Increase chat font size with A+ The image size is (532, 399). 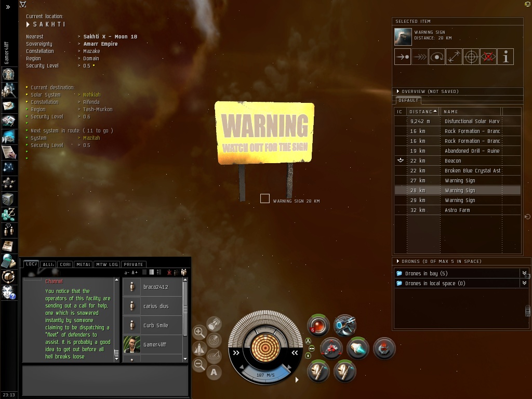point(135,272)
